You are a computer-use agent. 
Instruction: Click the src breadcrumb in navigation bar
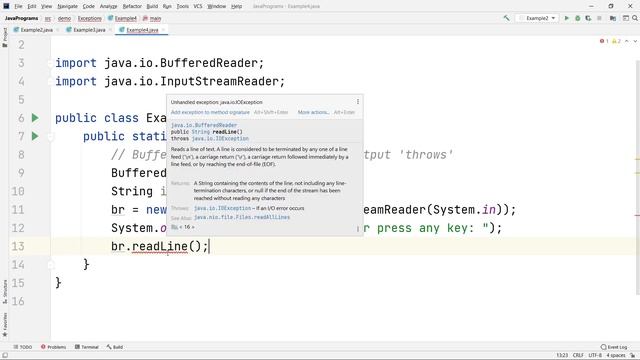point(48,18)
